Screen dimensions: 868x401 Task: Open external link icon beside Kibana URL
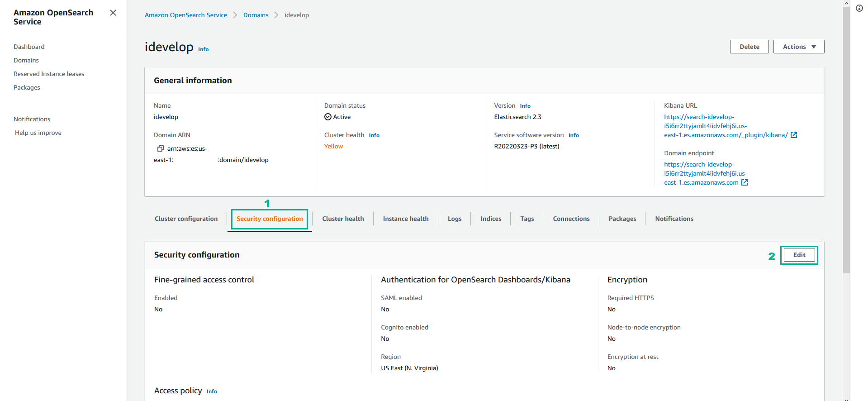[793, 135]
